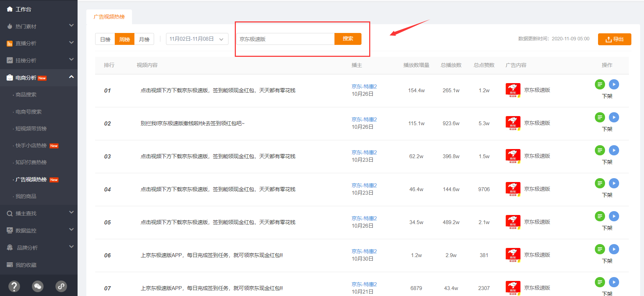Open the WeChat icon at sidebar bottom
Image resolution: width=644 pixels, height=296 pixels.
38,286
